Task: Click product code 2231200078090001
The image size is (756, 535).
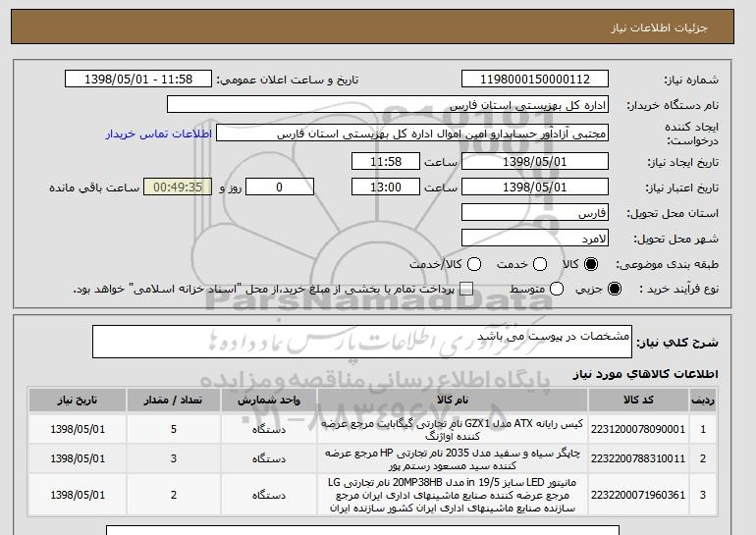Action: pyautogui.click(x=638, y=429)
